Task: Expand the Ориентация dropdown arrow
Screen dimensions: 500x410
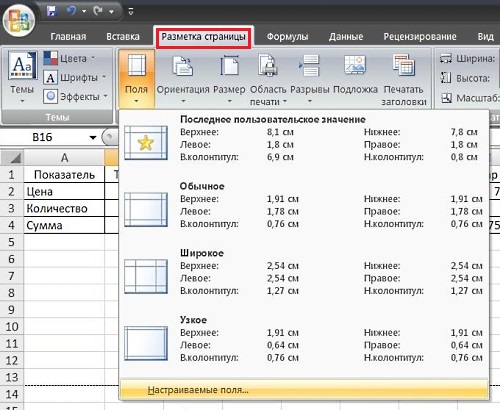Action: [x=183, y=101]
